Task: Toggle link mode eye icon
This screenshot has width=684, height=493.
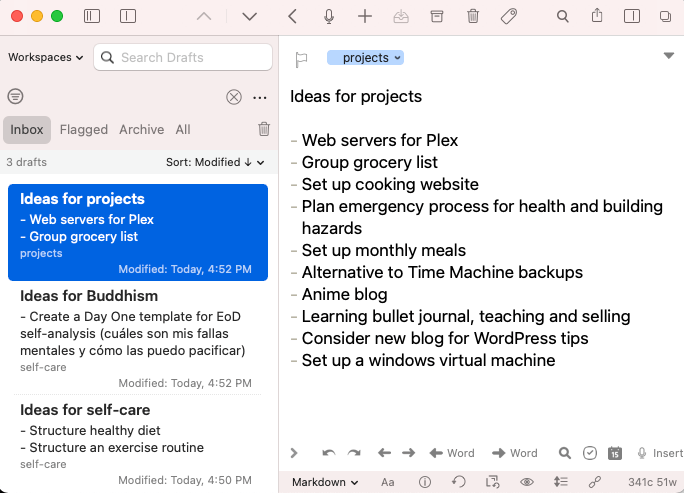Action: (x=527, y=482)
